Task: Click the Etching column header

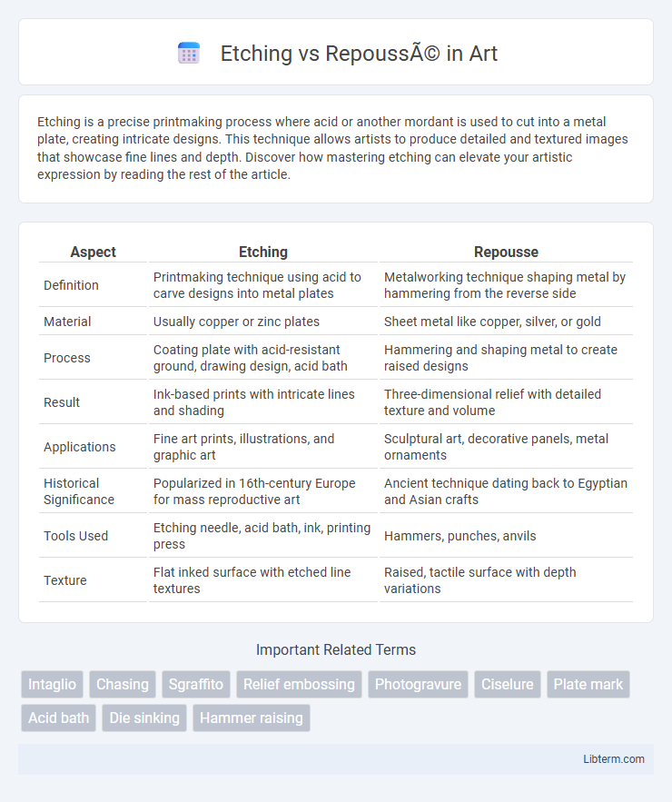Action: 263,252
